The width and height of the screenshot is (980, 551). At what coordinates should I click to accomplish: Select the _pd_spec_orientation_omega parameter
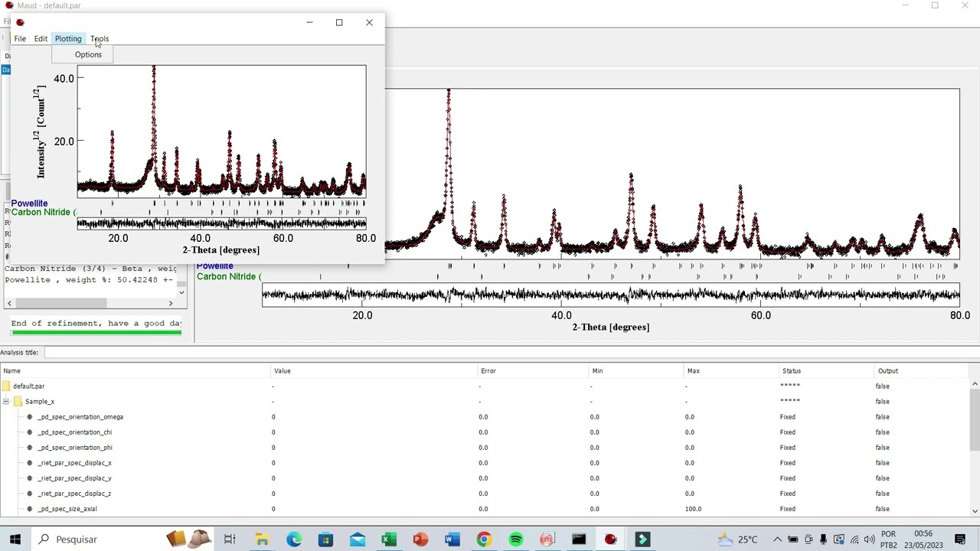[80, 416]
